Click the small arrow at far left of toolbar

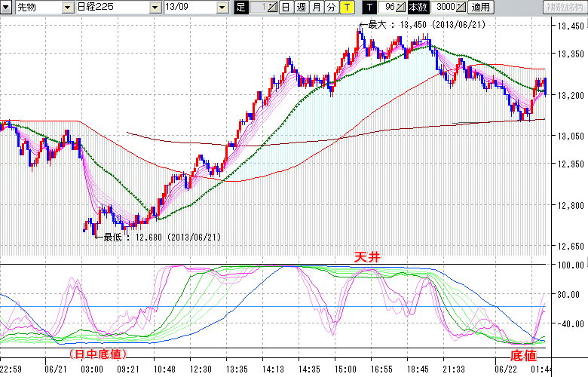[x=6, y=8]
